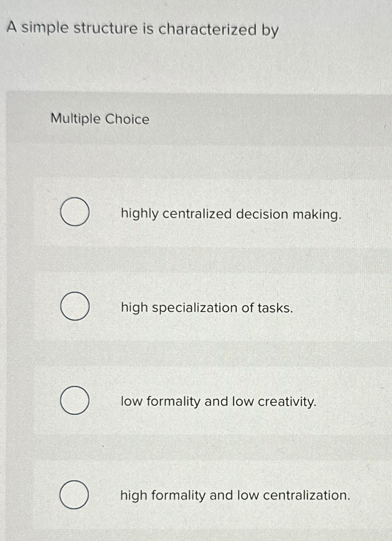The image size is (392, 541).
Task: Select the radio button for high specialization of tasks
Action: click(x=75, y=307)
